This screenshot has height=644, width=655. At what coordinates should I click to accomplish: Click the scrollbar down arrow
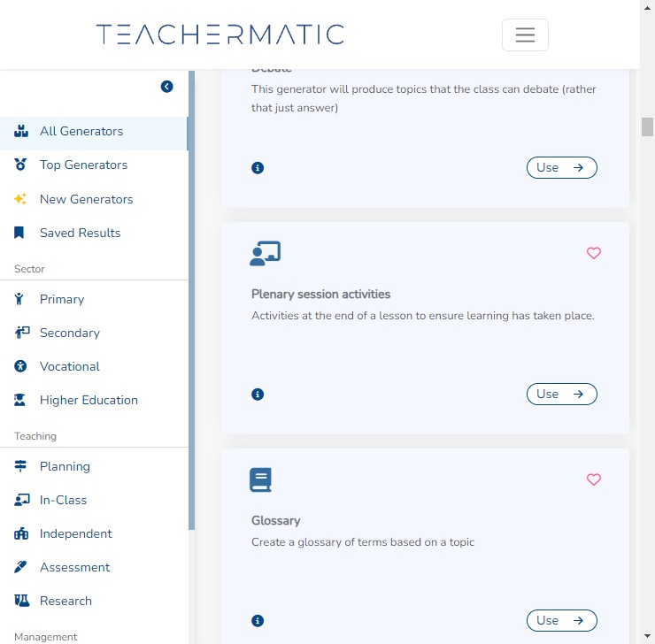coord(647,636)
